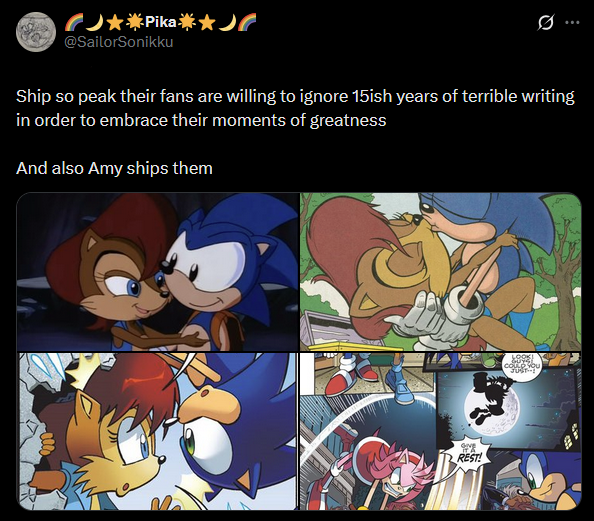The image size is (594, 521).
Task: Open the round profile avatar image
Action: click(x=36, y=32)
